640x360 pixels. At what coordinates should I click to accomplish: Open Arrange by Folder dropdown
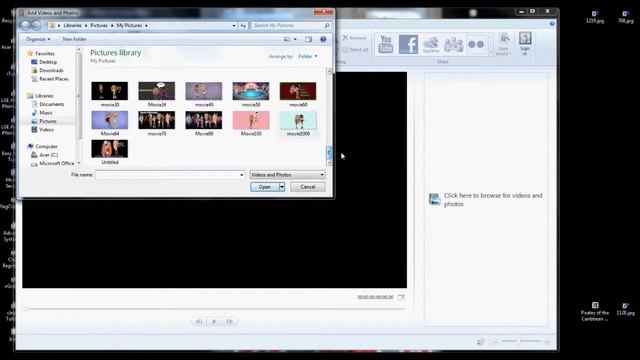(308, 56)
